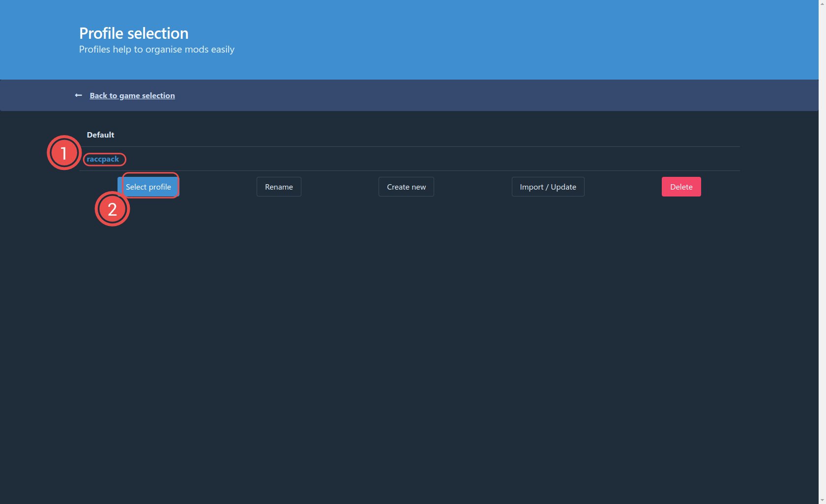Click the red circled number 1 marker

click(64, 153)
